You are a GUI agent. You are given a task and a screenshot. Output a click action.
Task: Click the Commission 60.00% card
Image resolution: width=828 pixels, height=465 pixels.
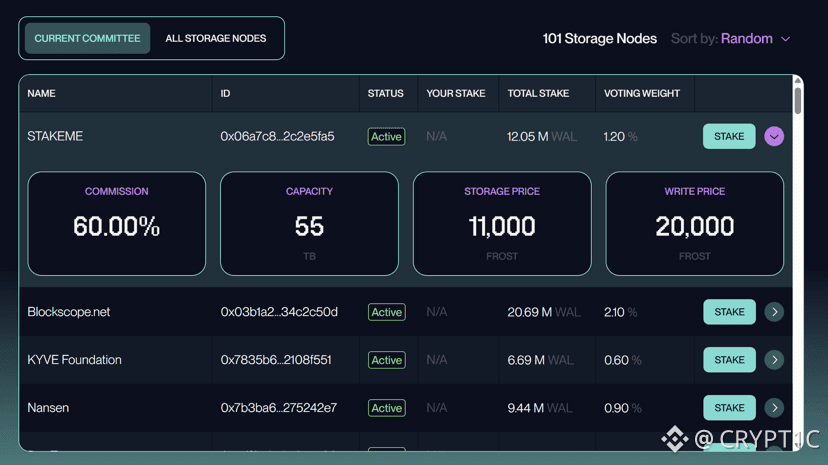[x=117, y=224]
